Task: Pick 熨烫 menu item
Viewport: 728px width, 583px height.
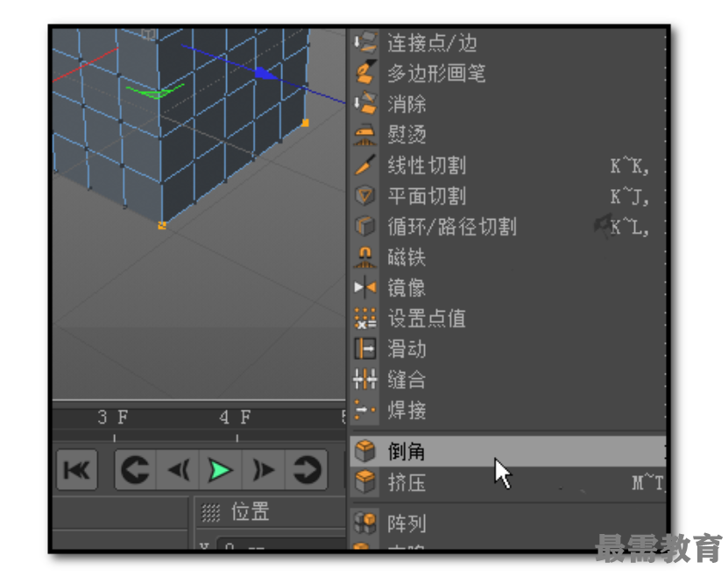Action: tap(508, 134)
